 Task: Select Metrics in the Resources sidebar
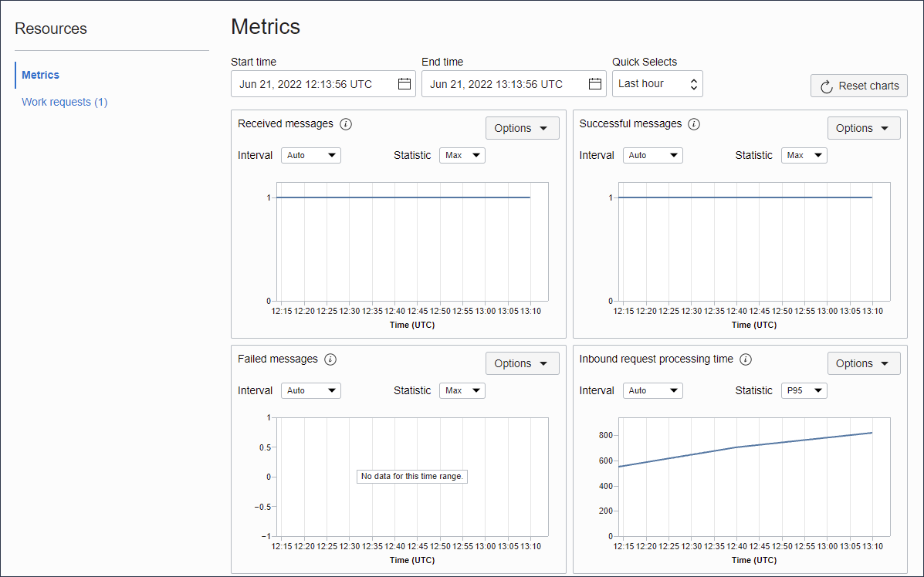click(39, 75)
